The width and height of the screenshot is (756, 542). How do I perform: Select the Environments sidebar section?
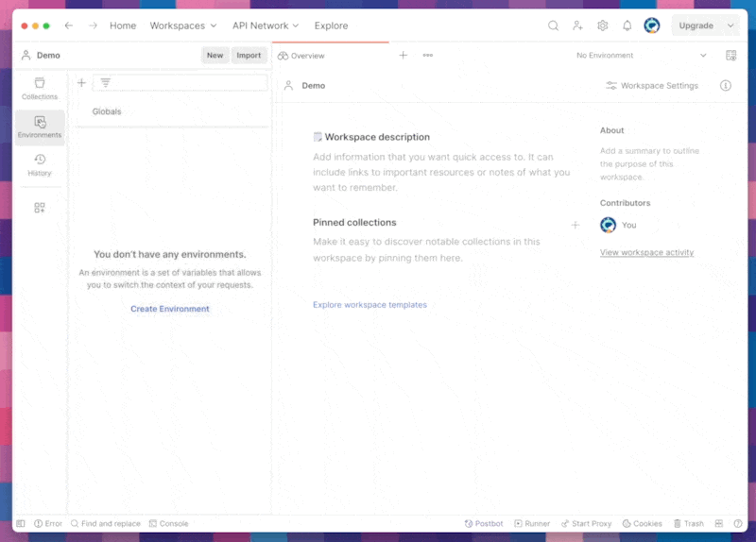(x=40, y=127)
